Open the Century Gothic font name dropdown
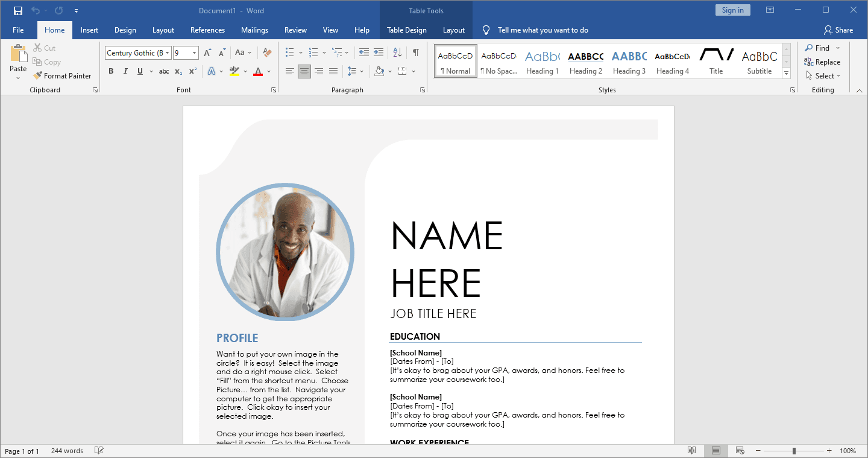868x458 pixels. 168,53
